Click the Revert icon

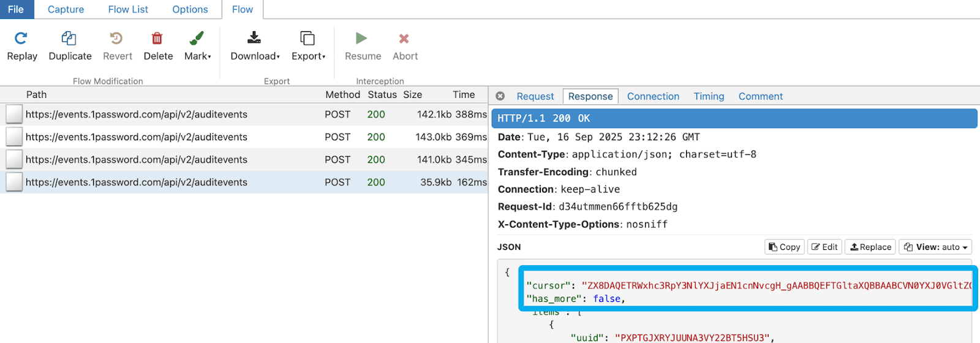[117, 39]
